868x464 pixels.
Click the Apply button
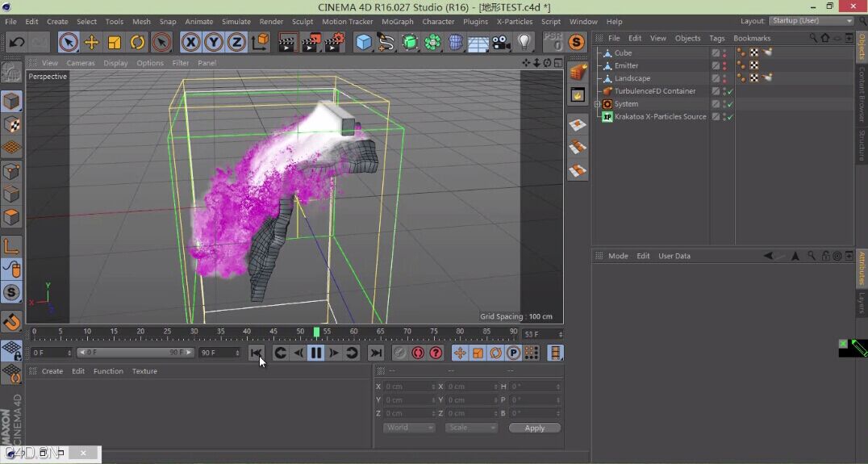[535, 428]
